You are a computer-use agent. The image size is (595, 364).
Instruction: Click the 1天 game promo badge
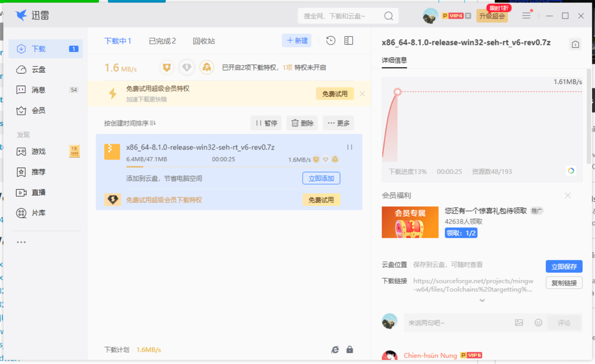(x=74, y=151)
